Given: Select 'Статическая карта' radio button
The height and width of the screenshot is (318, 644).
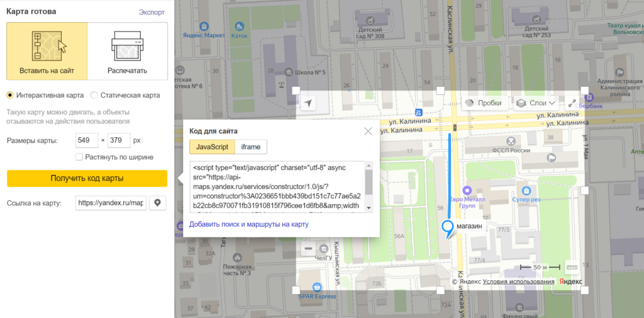Looking at the screenshot, I should pyautogui.click(x=94, y=96).
